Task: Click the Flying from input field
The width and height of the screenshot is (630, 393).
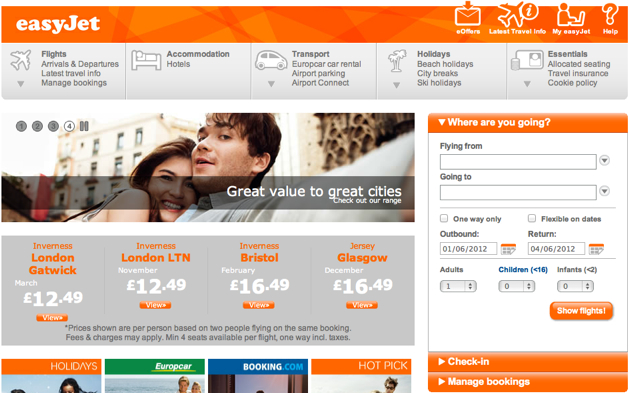Action: (518, 162)
